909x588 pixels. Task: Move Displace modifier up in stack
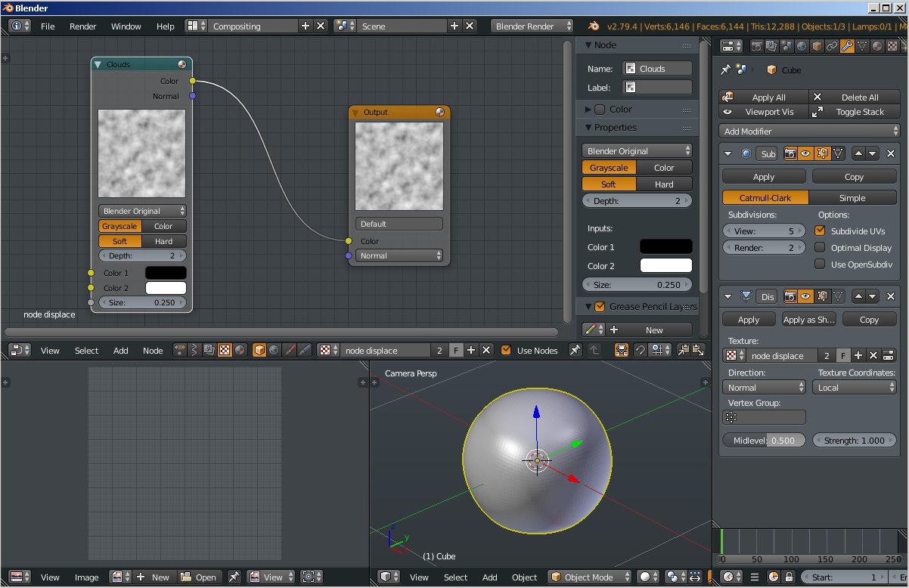tap(858, 297)
